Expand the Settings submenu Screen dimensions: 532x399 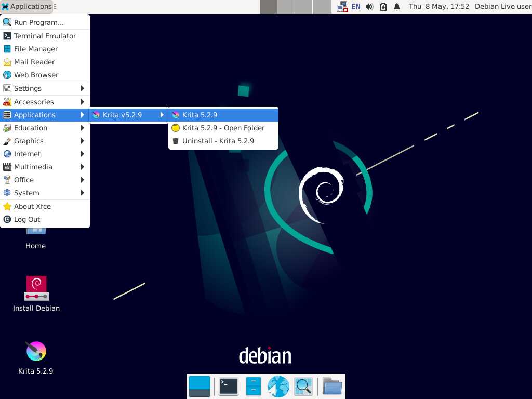point(45,88)
